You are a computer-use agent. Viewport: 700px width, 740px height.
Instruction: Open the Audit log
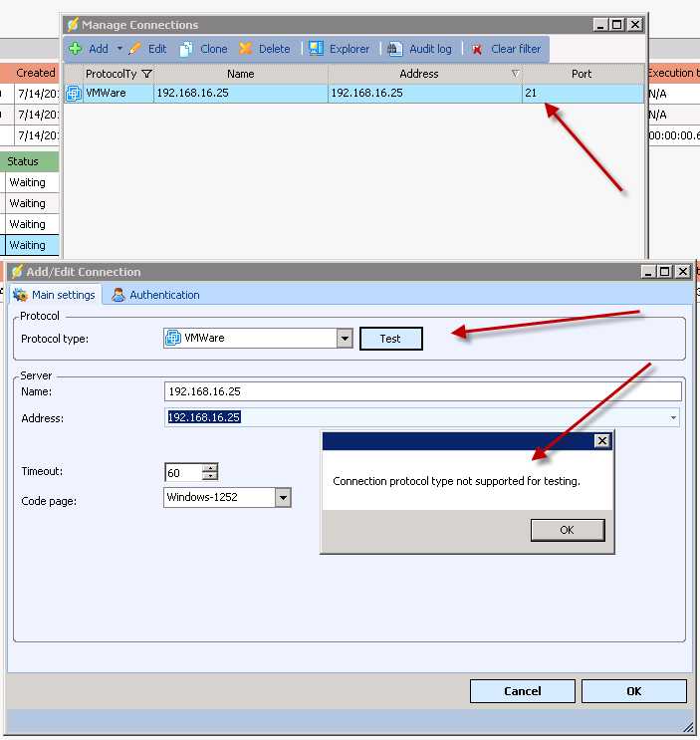(x=419, y=49)
